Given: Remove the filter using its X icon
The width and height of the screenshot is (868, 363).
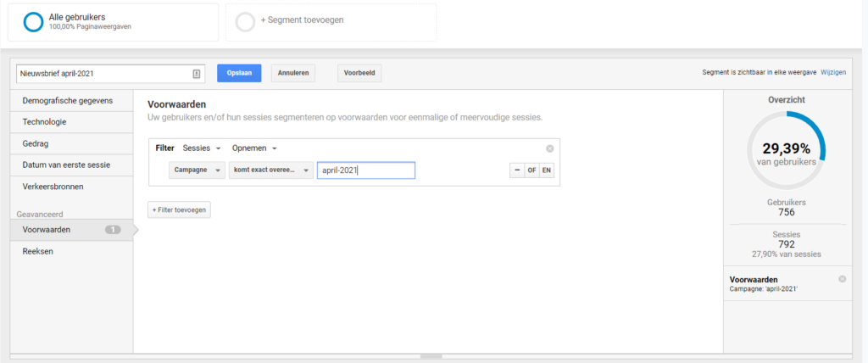Looking at the screenshot, I should tap(549, 148).
